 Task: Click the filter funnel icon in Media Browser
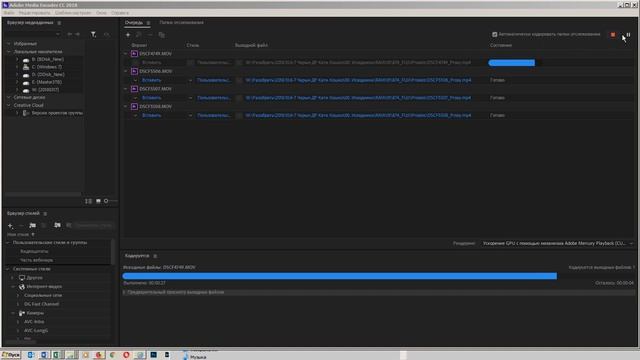point(93,35)
